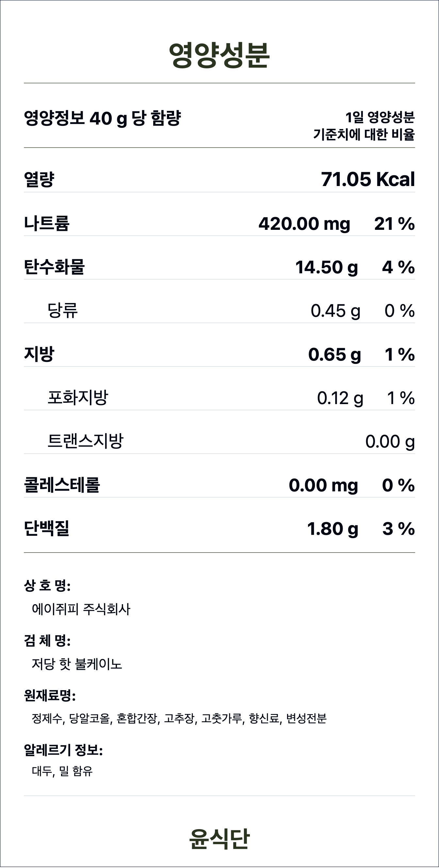Click the 윤식단 brand logo text
Image resolution: width=439 pixels, height=868 pixels.
pyautogui.click(x=219, y=839)
